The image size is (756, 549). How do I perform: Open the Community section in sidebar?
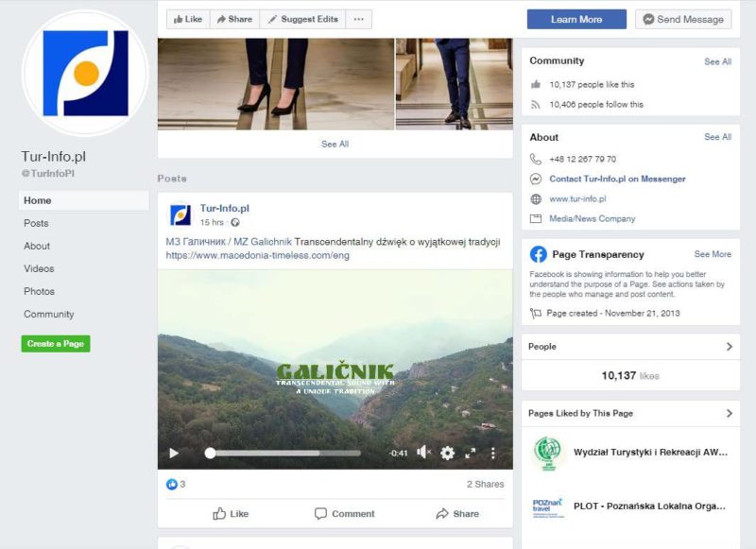pyautogui.click(x=49, y=315)
